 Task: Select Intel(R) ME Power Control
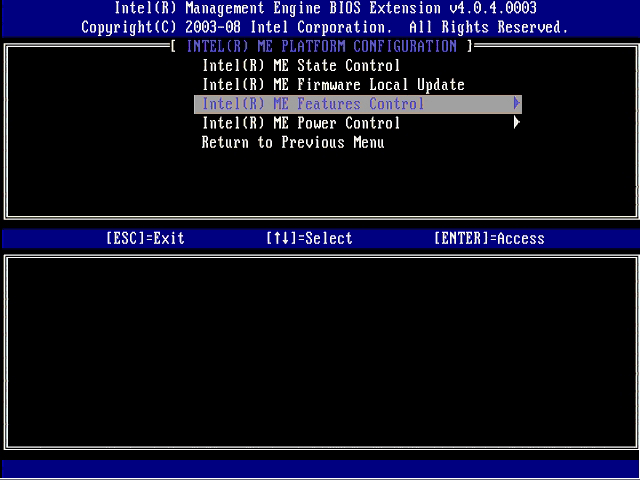point(301,123)
